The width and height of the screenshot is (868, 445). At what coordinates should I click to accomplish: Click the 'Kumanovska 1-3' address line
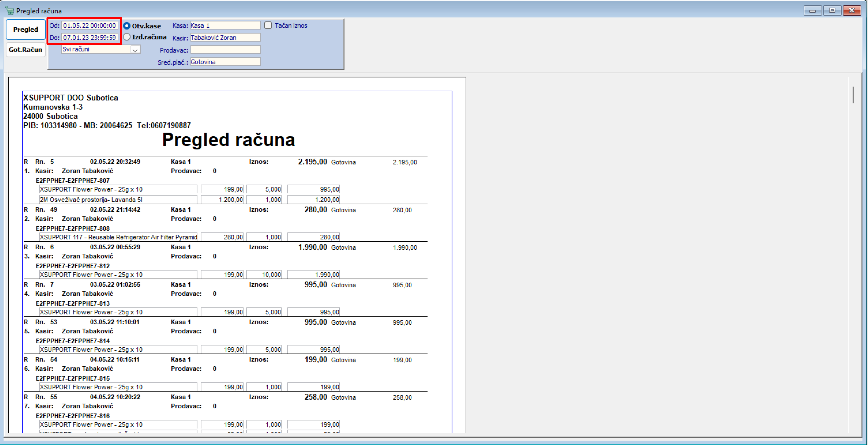tap(53, 107)
